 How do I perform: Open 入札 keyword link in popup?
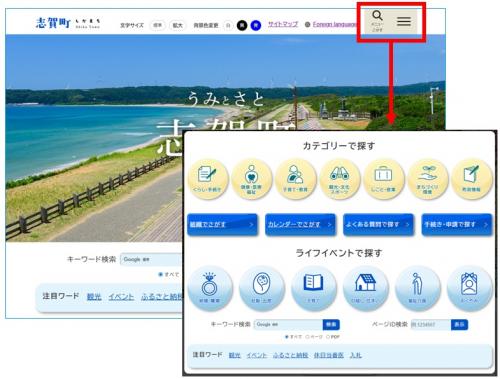pos(356,355)
